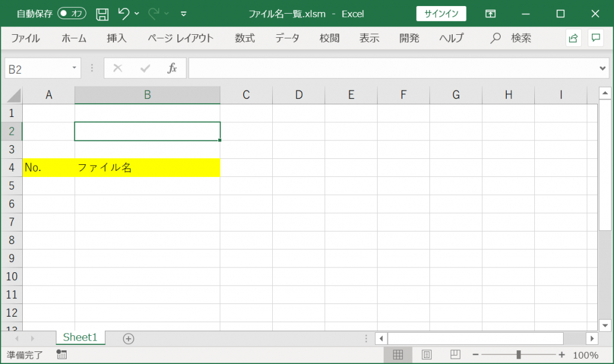614x364 pixels.
Task: Click the Select All corner triangle
Action: pyautogui.click(x=13, y=95)
